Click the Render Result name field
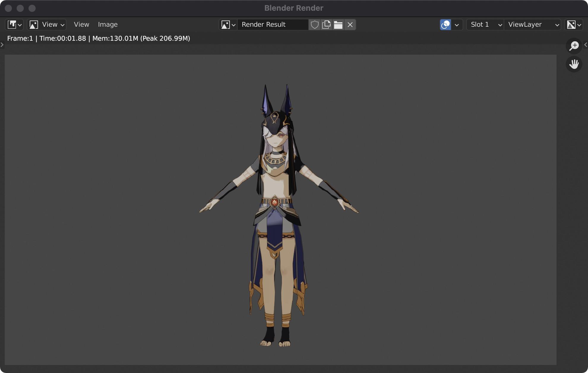This screenshot has height=373, width=588. click(273, 25)
